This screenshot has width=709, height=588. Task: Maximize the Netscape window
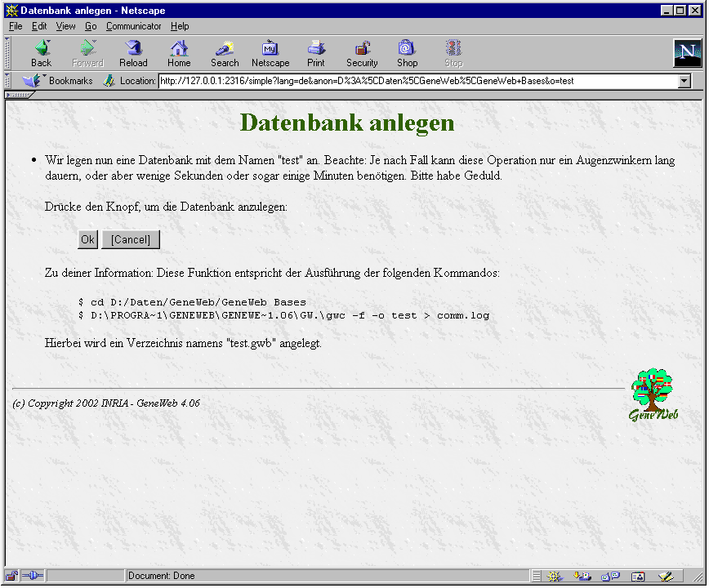tap(680, 11)
